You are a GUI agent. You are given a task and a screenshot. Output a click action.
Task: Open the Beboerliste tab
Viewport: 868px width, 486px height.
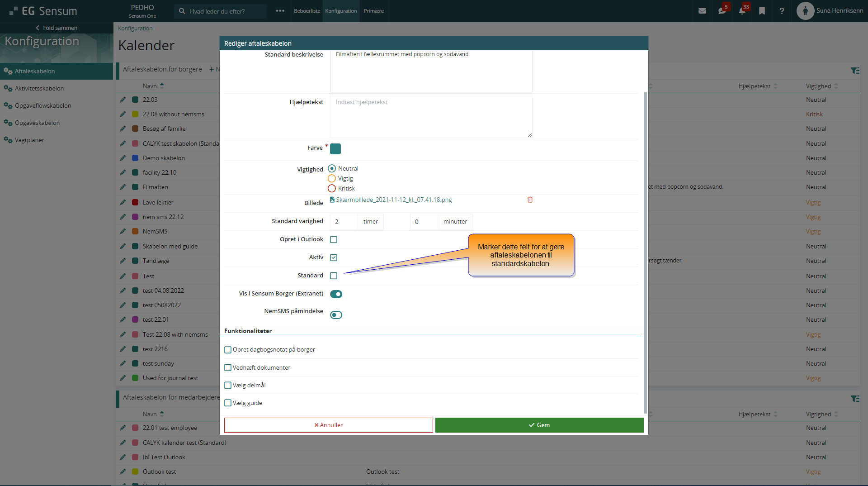pyautogui.click(x=307, y=11)
